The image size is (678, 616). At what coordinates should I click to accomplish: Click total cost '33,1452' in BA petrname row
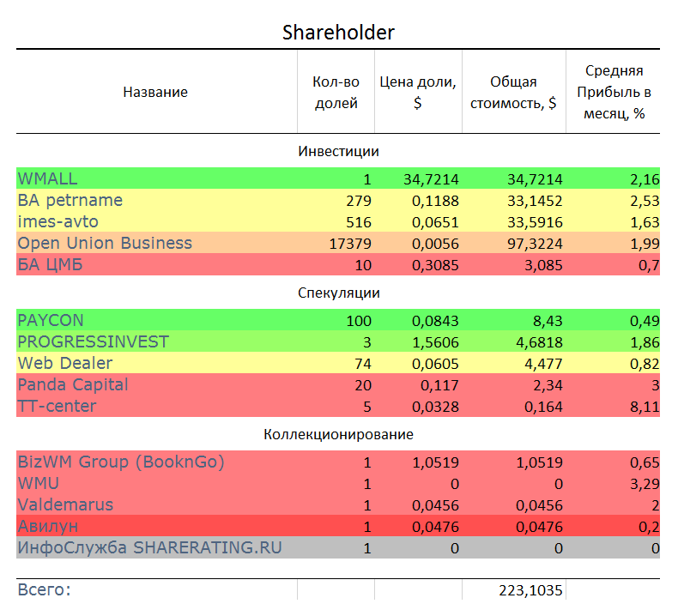535,201
